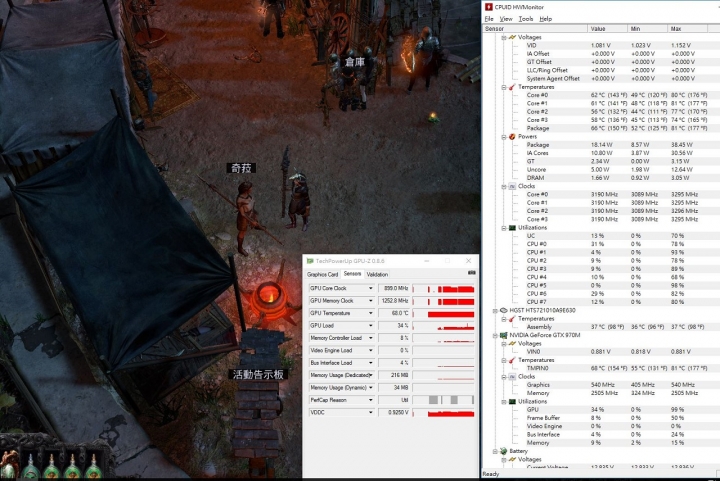Select the Uncore power row

[602, 170]
